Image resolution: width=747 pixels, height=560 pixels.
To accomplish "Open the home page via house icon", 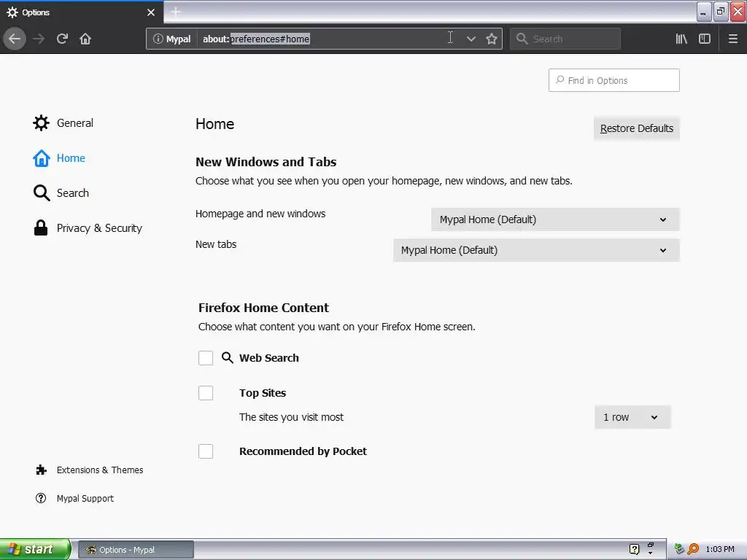I will [x=85, y=39].
